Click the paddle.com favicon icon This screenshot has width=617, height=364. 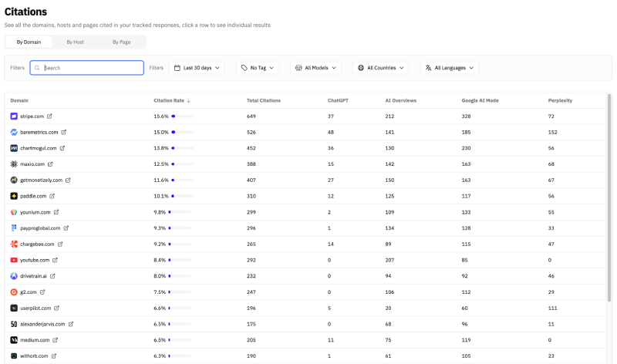(14, 196)
